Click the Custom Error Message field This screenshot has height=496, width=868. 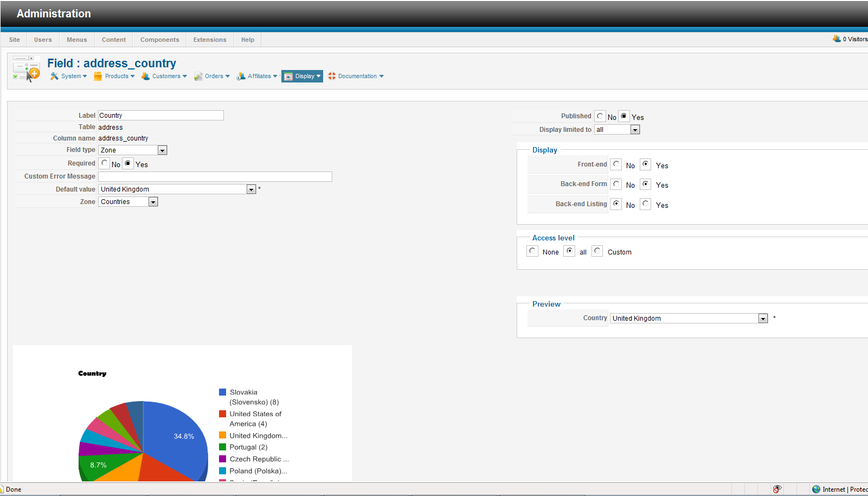point(215,176)
